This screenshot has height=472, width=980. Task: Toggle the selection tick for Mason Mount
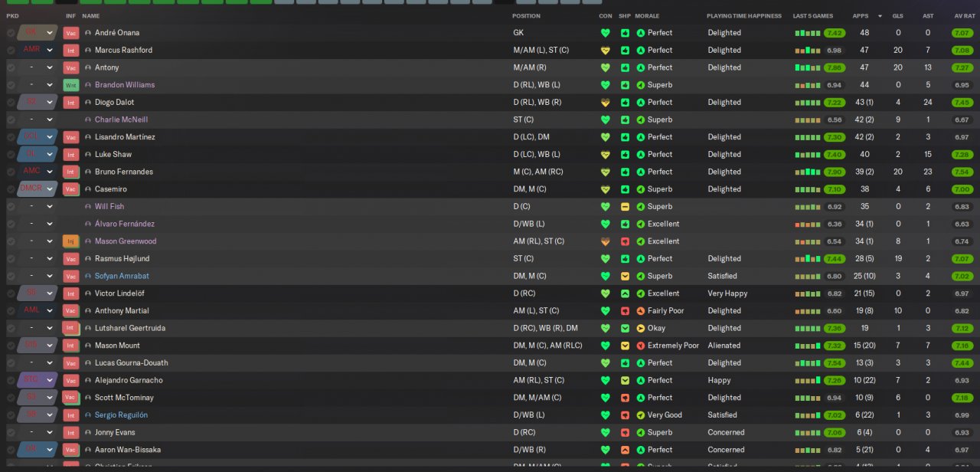tap(11, 346)
